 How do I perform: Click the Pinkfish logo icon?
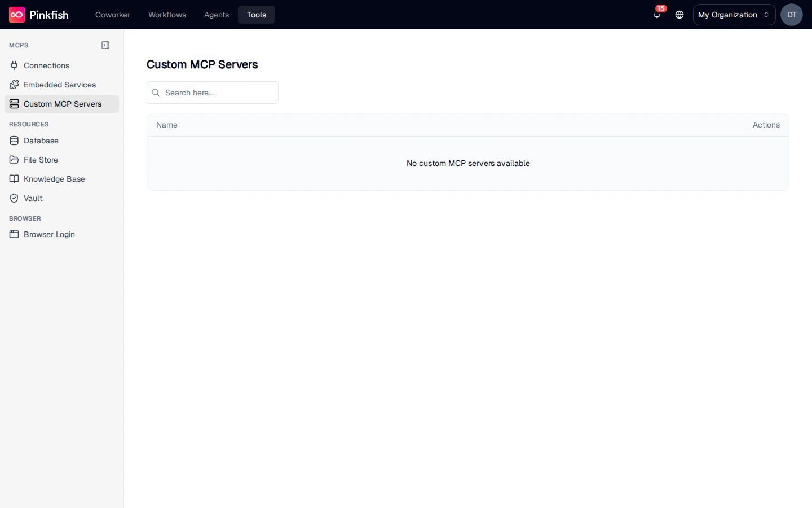(17, 15)
